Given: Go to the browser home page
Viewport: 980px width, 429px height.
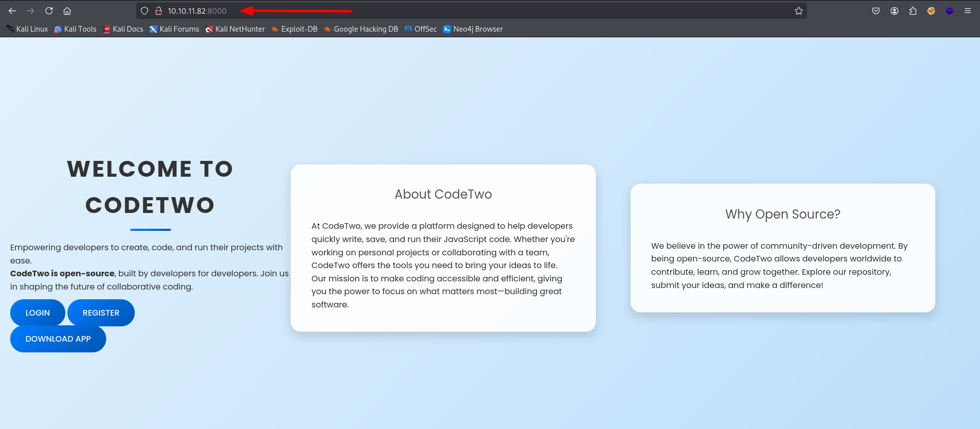Looking at the screenshot, I should [67, 11].
